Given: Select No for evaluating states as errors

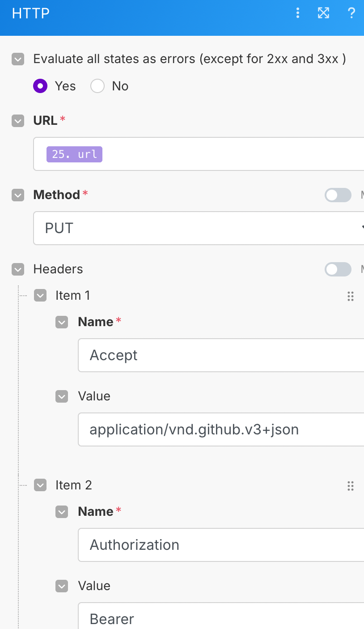Looking at the screenshot, I should click(97, 86).
